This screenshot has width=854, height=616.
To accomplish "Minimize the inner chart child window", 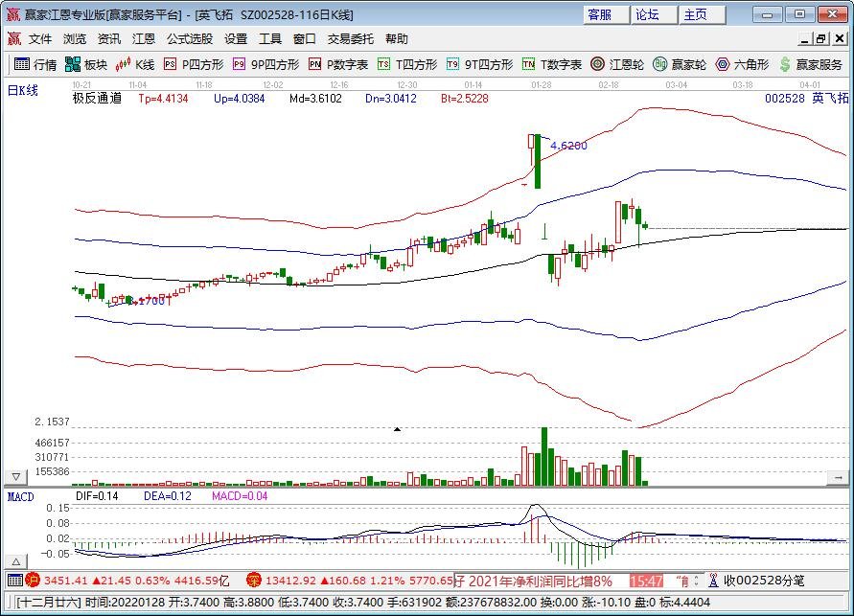I will (x=805, y=38).
